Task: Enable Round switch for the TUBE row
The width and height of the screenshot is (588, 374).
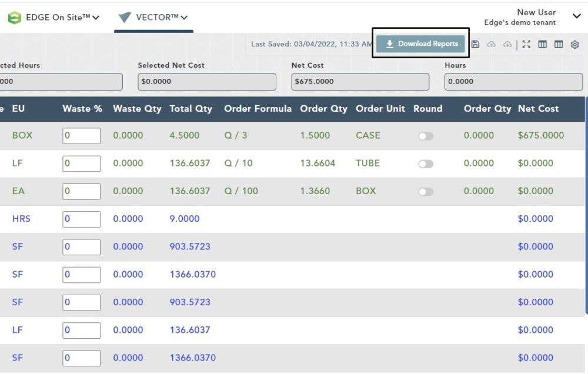Action: (x=426, y=163)
